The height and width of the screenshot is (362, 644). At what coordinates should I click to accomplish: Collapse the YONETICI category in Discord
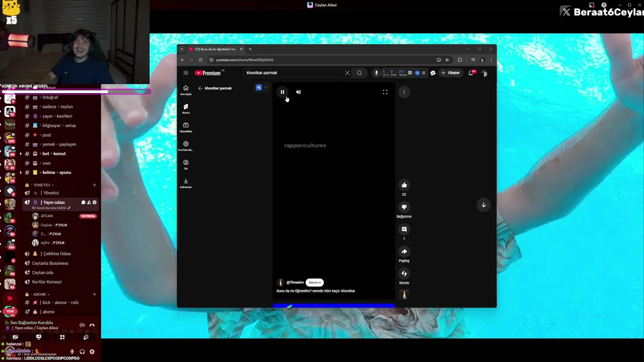point(42,185)
